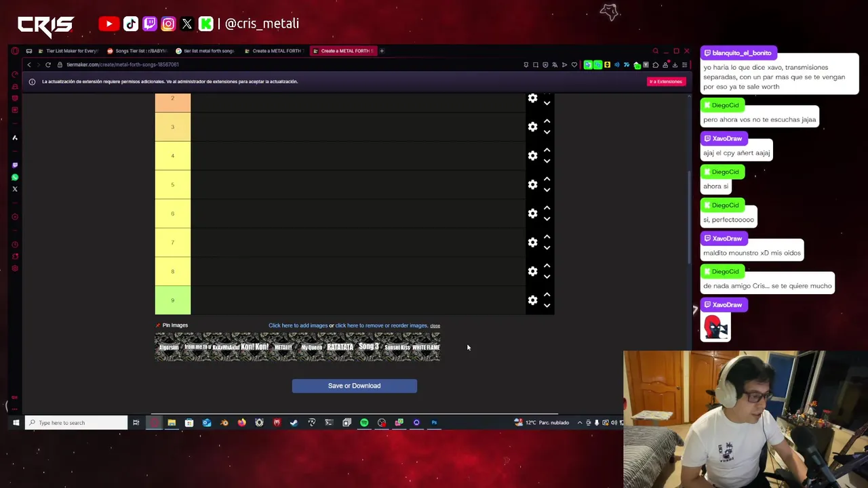The width and height of the screenshot is (868, 488).
Task: Move tier row 3 down
Action: click(547, 132)
